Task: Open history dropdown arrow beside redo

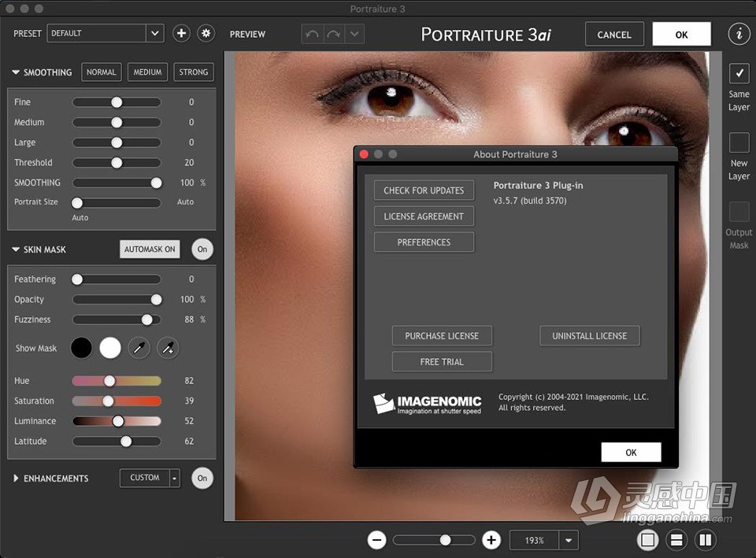Action: [354, 34]
